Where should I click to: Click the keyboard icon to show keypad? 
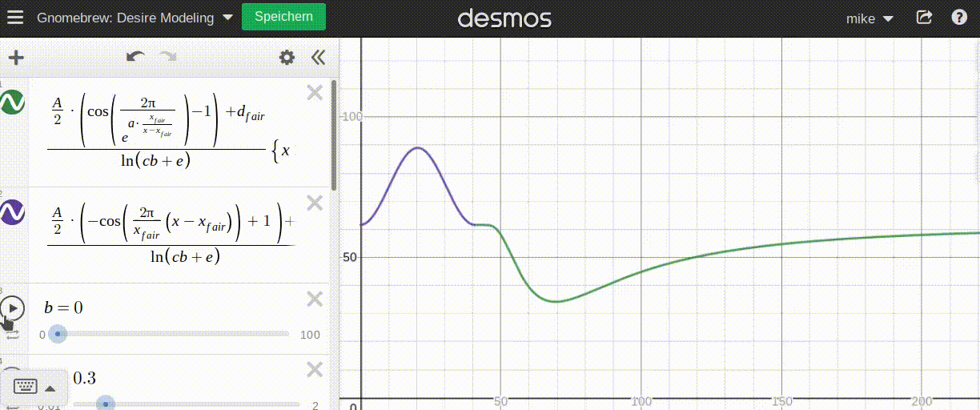point(25,388)
